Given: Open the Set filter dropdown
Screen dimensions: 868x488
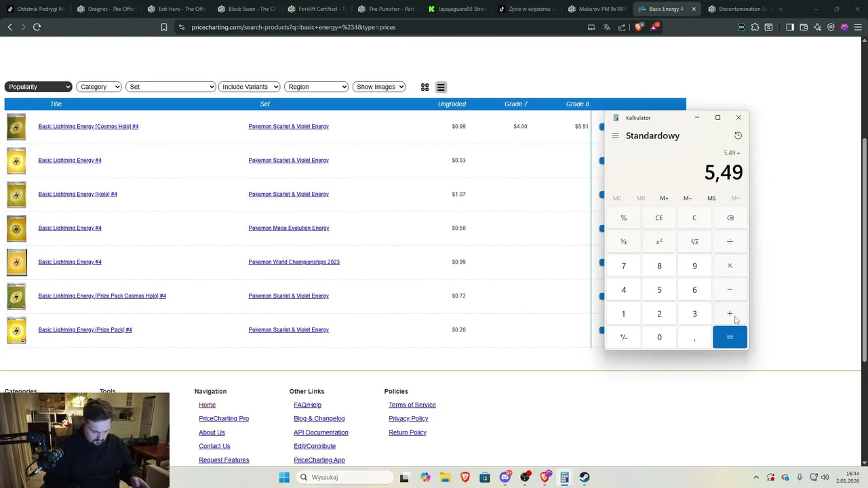Looking at the screenshot, I should (170, 87).
